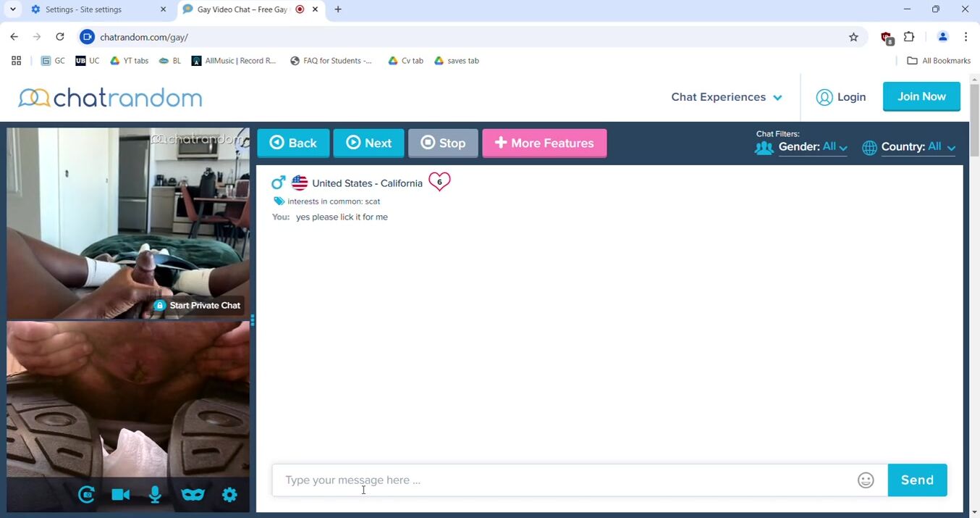The width and height of the screenshot is (980, 518).
Task: Open the AllMusic bookmark
Action: (x=234, y=61)
